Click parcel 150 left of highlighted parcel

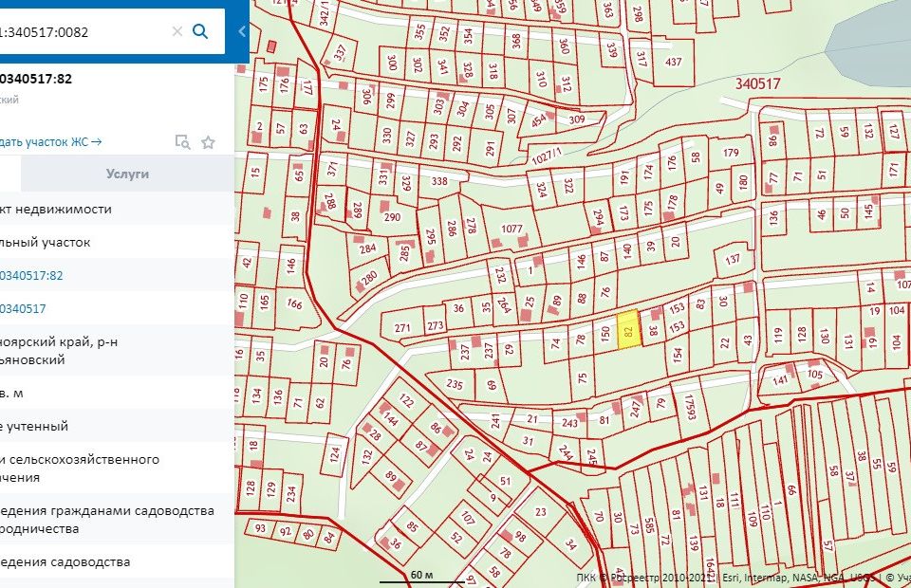click(604, 333)
